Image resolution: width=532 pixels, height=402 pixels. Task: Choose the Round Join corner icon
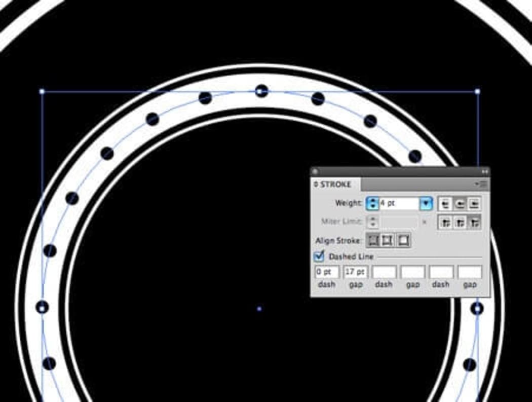(x=460, y=223)
